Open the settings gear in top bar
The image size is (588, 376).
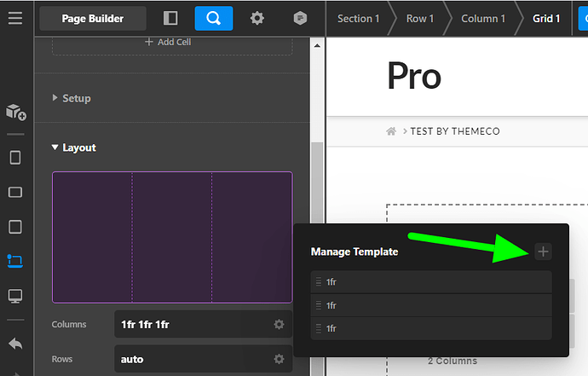(256, 18)
